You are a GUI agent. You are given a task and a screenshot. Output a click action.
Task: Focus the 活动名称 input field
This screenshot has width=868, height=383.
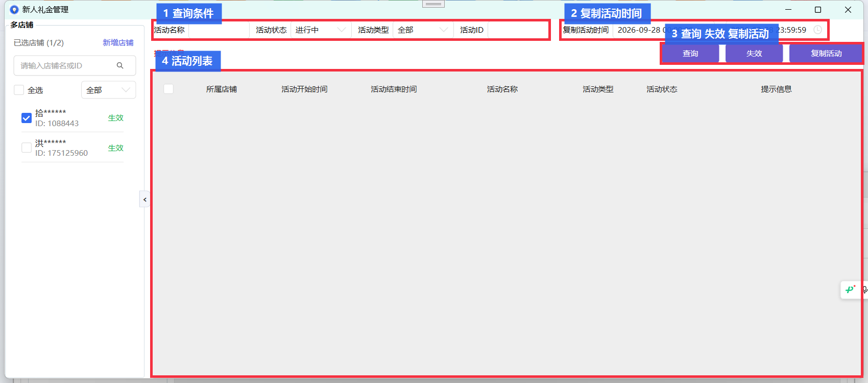[219, 30]
